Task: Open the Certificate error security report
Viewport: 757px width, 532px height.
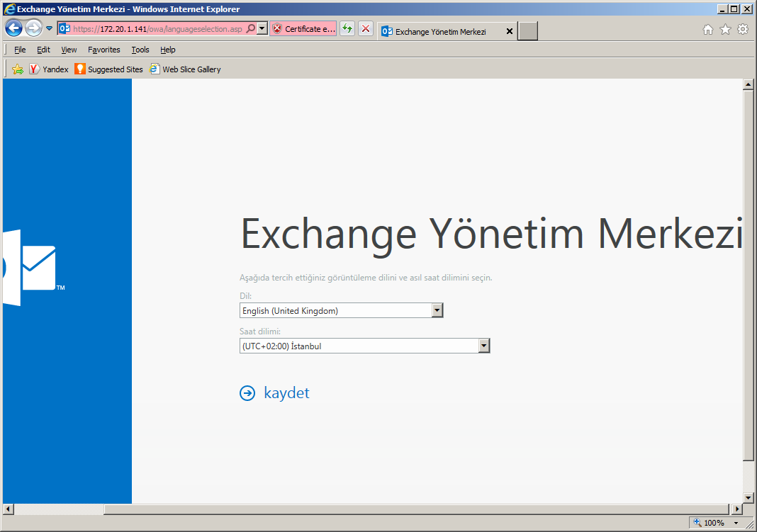Action: tap(303, 28)
